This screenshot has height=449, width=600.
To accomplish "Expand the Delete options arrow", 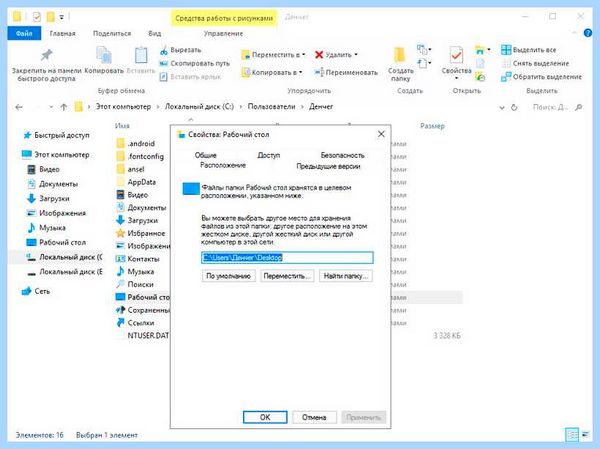I will [x=356, y=55].
